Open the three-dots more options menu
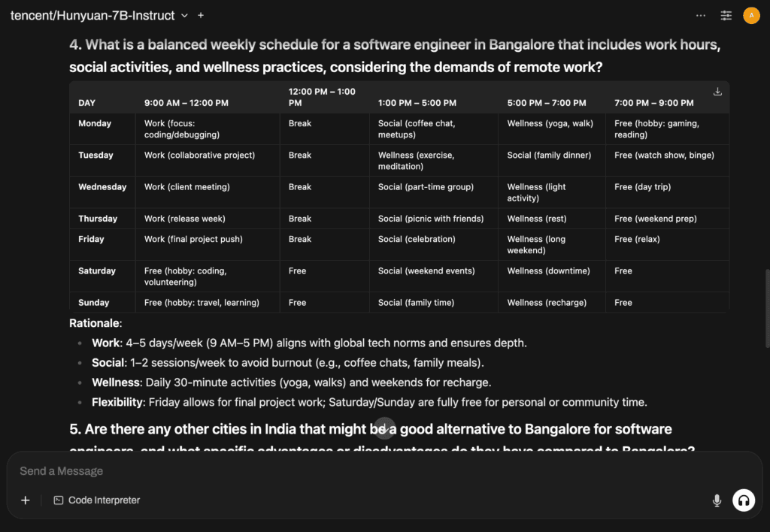Viewport: 770px width, 532px height. coord(701,16)
